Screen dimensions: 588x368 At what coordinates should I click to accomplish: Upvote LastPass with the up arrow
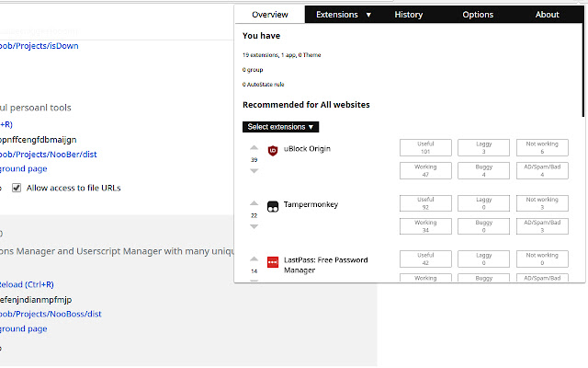[254, 259]
